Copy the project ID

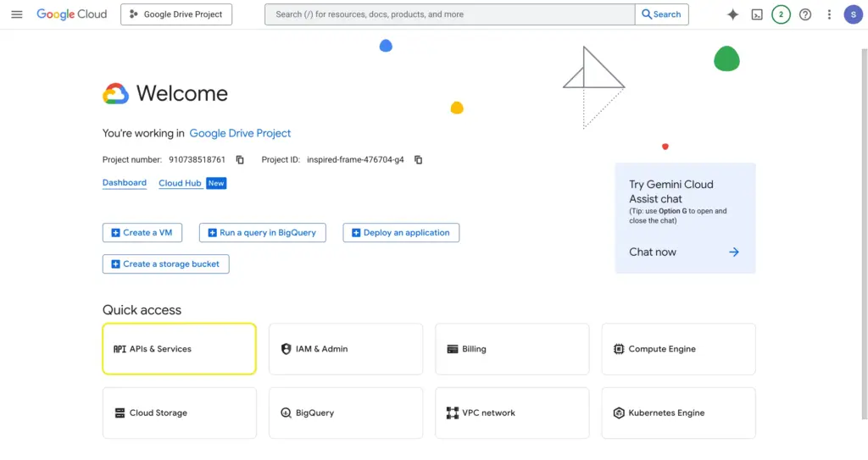tap(419, 160)
